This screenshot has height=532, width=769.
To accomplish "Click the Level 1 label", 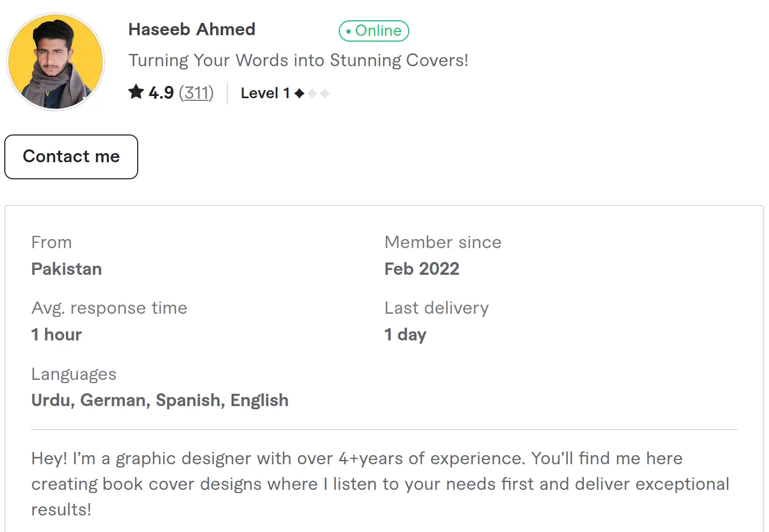I will (265, 93).
